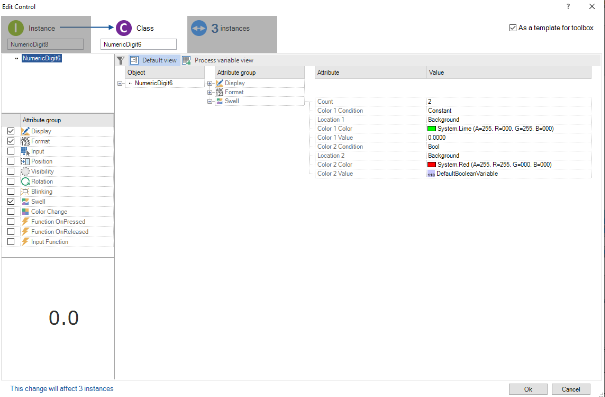Collapse the NumericDigit6 object row

tap(120, 83)
